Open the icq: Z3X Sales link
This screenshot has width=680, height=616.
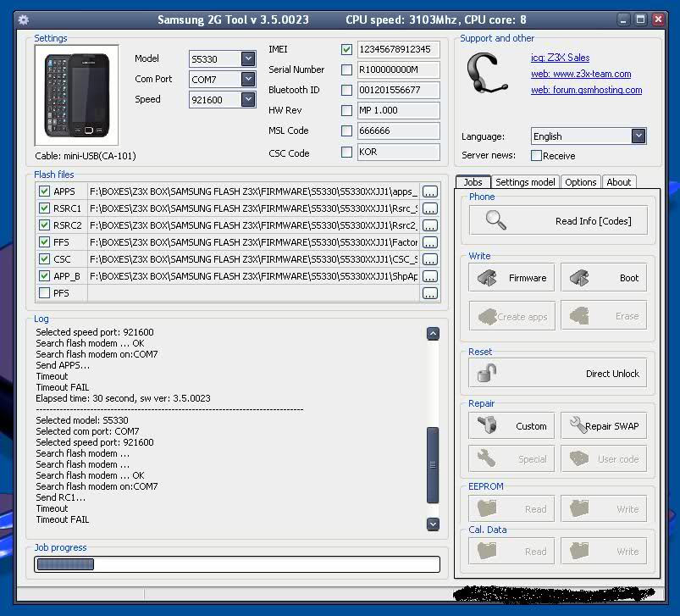(x=560, y=58)
